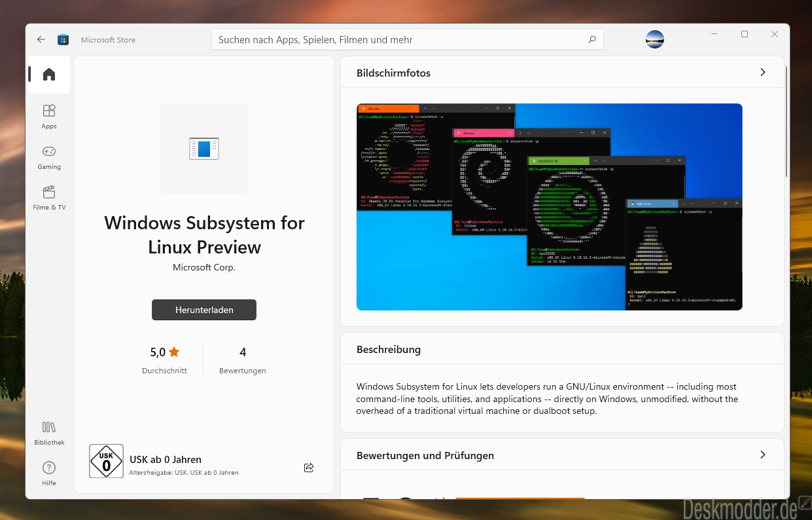Minimize the Microsoft Store window
This screenshot has width=812, height=520.
click(714, 34)
